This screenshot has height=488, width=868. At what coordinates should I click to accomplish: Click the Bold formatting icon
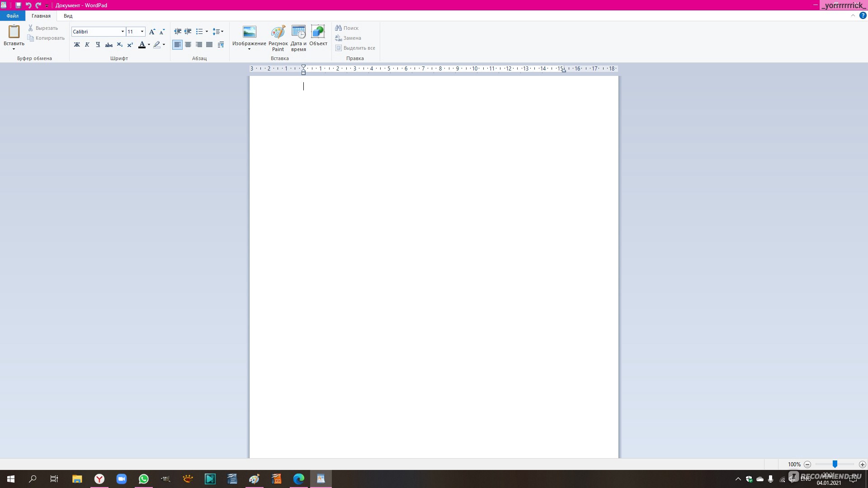(76, 45)
